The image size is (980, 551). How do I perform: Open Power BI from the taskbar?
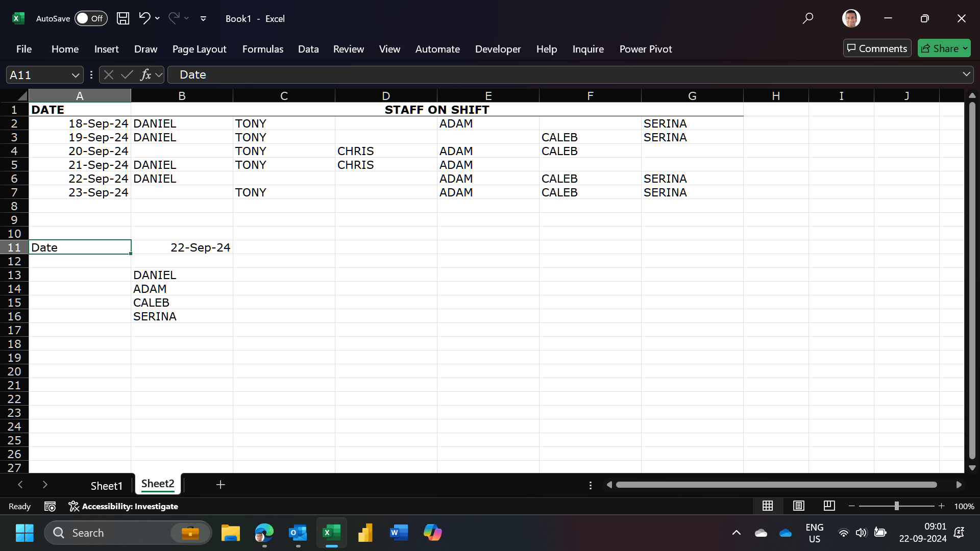tap(365, 533)
